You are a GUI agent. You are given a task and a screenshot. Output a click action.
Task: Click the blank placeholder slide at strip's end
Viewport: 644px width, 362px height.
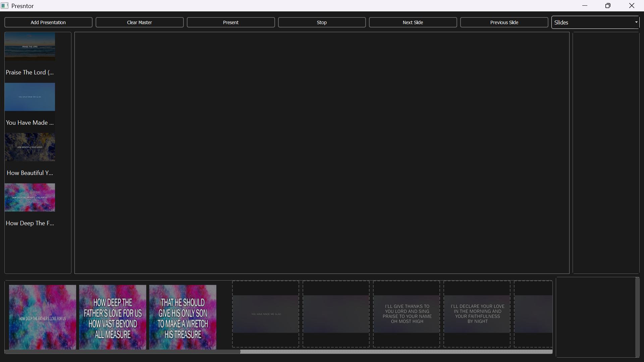tap(533, 314)
